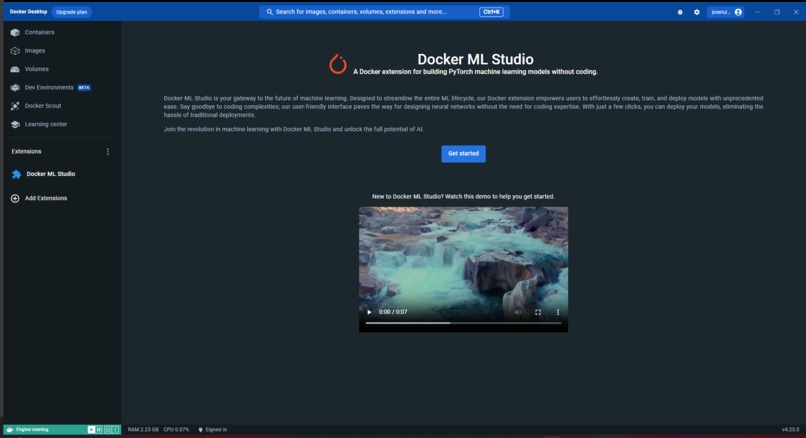Go to Images in the sidebar
Viewport: 806px width, 438px height.
(35, 51)
